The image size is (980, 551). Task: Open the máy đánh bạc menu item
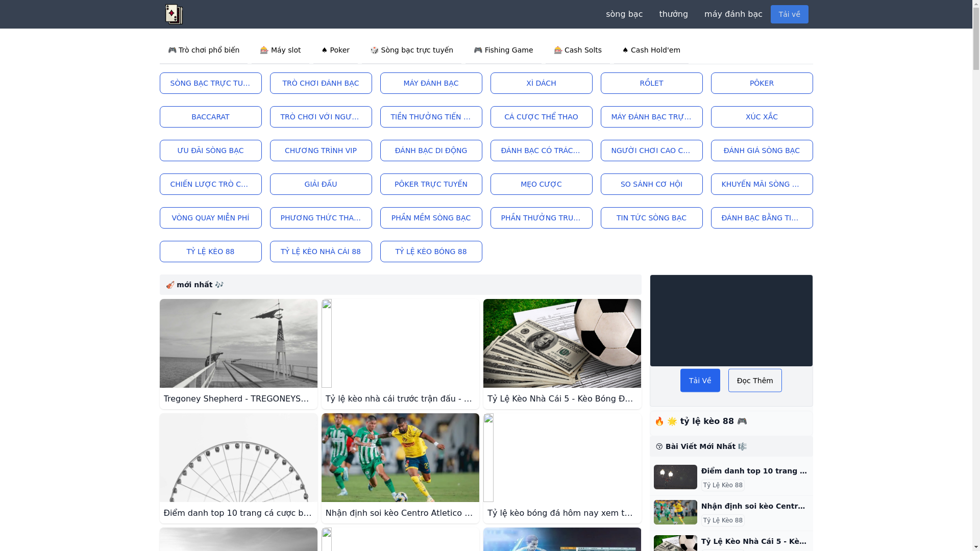(x=733, y=14)
